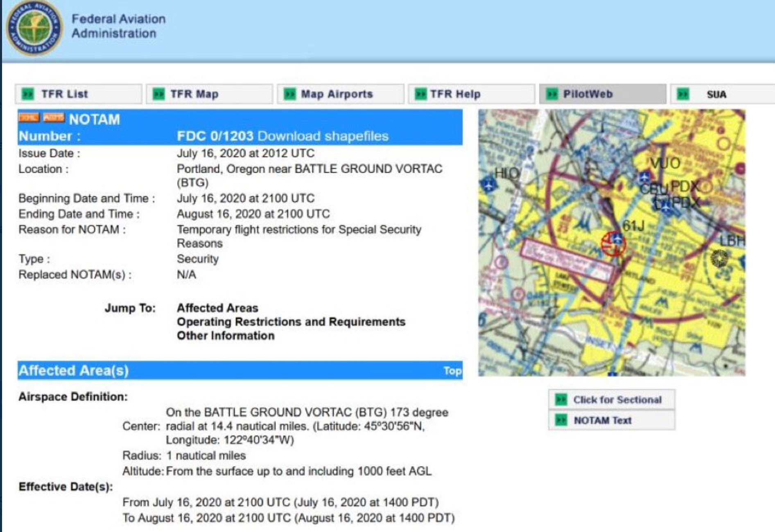Click the green arrow icon on TFR Map
775x532 pixels.
point(158,94)
